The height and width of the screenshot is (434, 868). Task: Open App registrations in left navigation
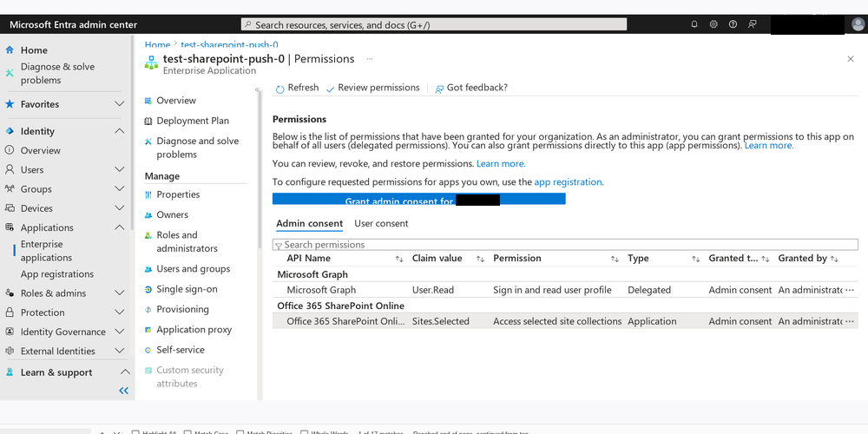click(57, 274)
